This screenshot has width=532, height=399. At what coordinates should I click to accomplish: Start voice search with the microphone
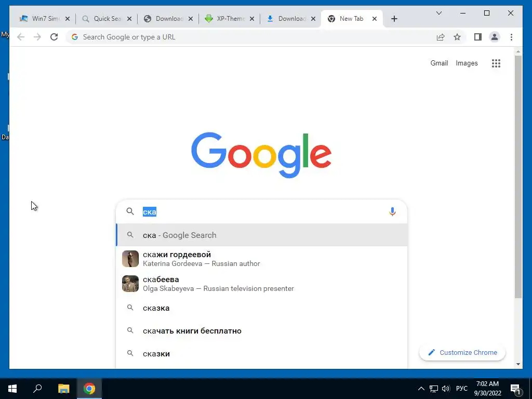point(392,212)
